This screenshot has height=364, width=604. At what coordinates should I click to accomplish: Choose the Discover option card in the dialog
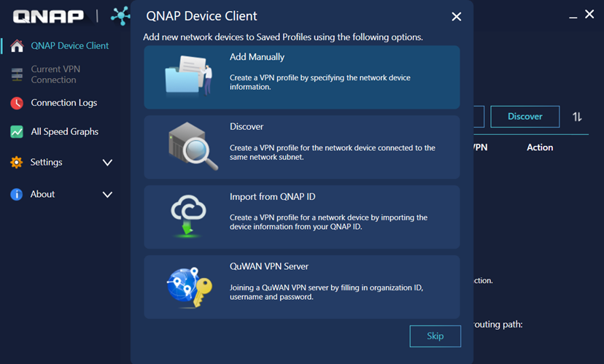301,147
